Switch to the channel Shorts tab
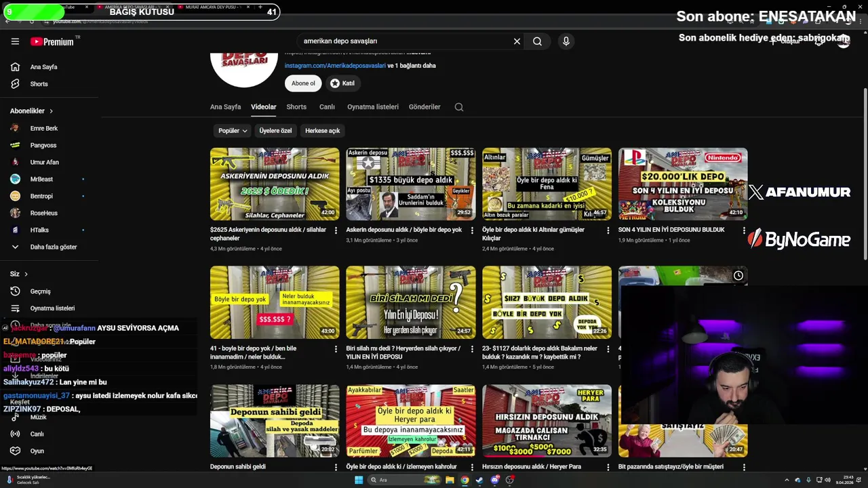The width and height of the screenshot is (868, 488). (x=296, y=107)
